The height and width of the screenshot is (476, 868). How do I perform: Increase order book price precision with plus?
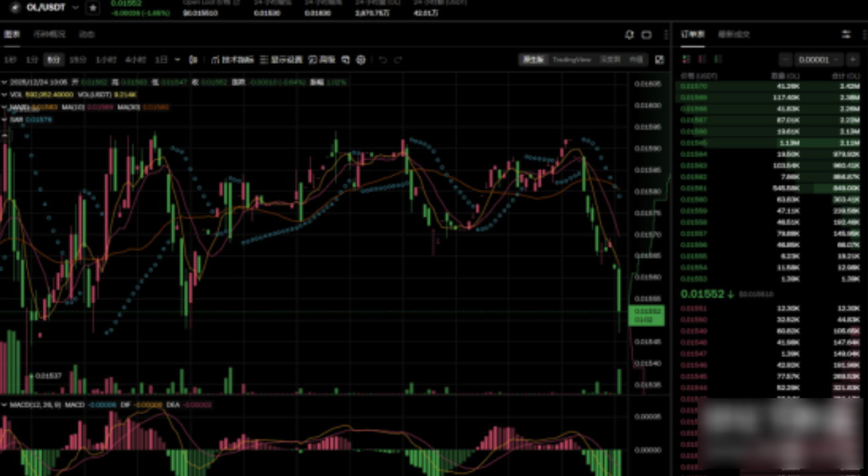coord(853,59)
